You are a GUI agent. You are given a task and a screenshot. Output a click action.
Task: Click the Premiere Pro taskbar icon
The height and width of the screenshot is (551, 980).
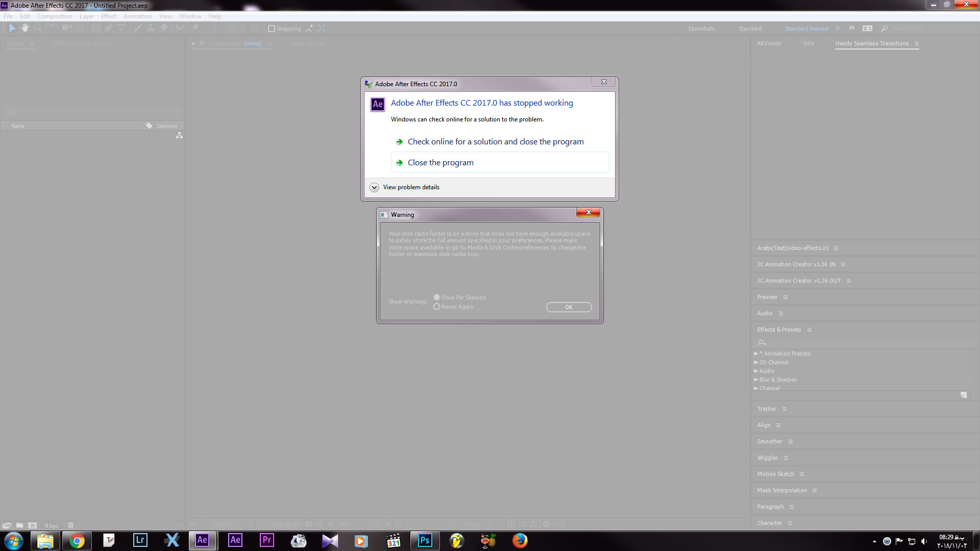click(x=266, y=540)
